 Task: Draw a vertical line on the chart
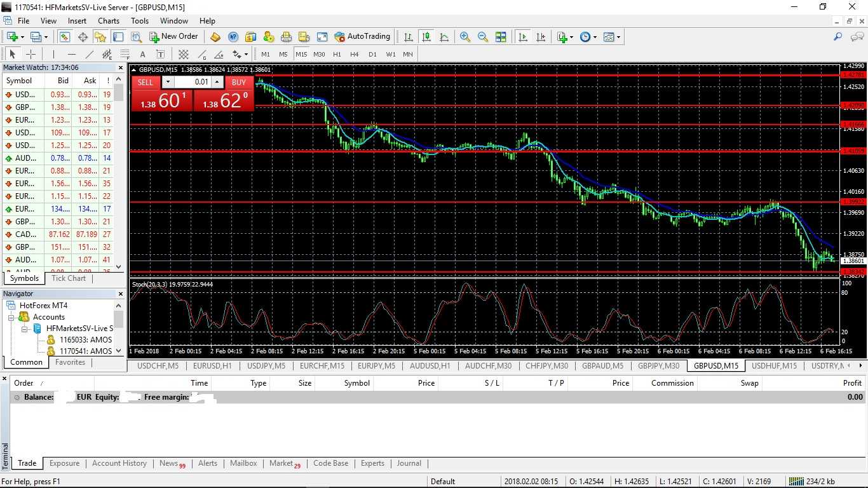coord(54,54)
